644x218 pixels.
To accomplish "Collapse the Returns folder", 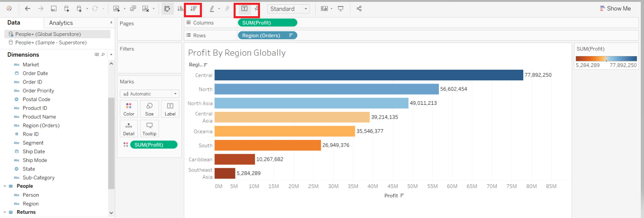I will (x=5, y=212).
